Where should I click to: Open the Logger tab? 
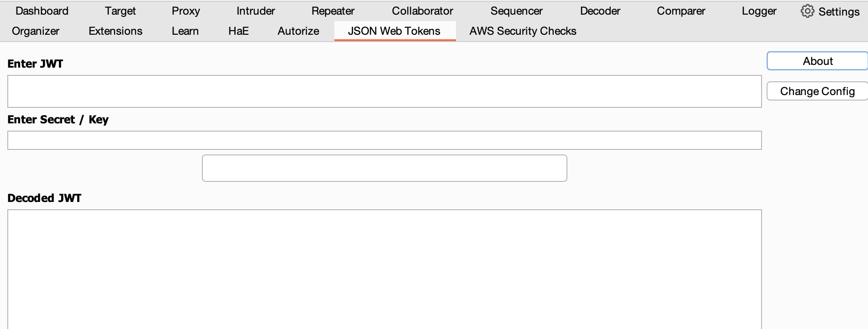coord(759,11)
